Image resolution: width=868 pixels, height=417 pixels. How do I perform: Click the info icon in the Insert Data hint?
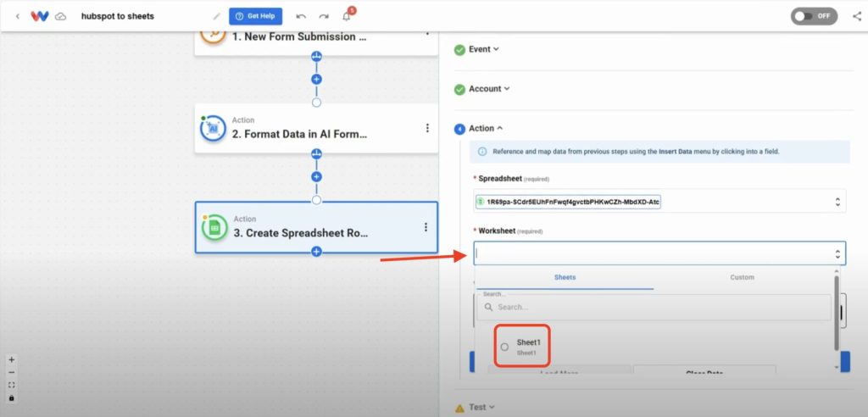tap(482, 151)
